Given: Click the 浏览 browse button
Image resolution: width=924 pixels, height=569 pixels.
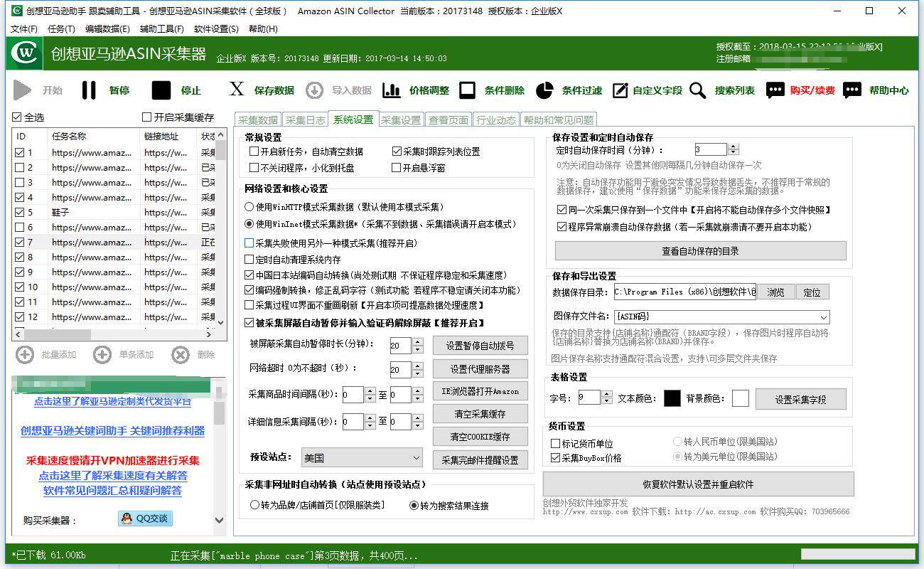Looking at the screenshot, I should coord(776,292).
